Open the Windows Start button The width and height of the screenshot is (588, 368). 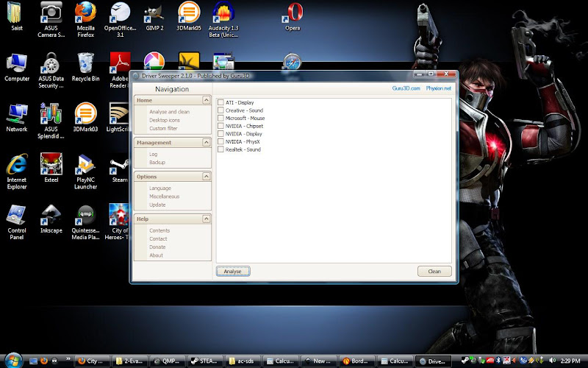(13, 361)
